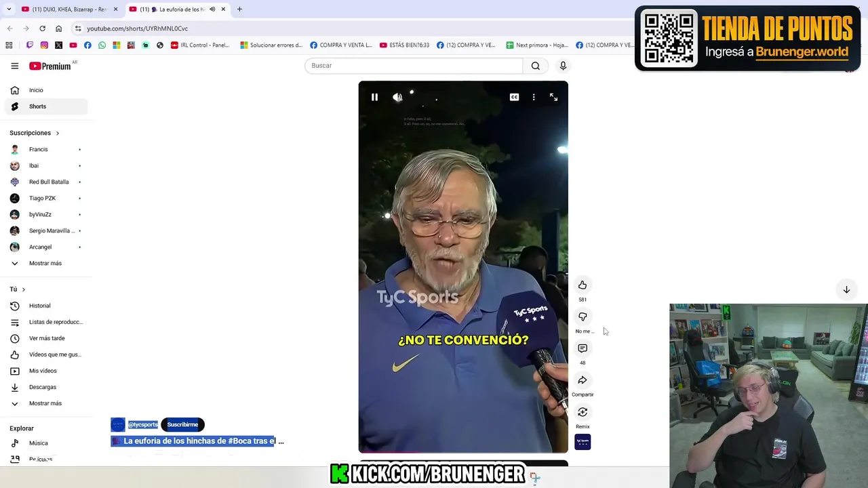This screenshot has height=488, width=868.
Task: Open the Arcangel channel
Action: 46,247
